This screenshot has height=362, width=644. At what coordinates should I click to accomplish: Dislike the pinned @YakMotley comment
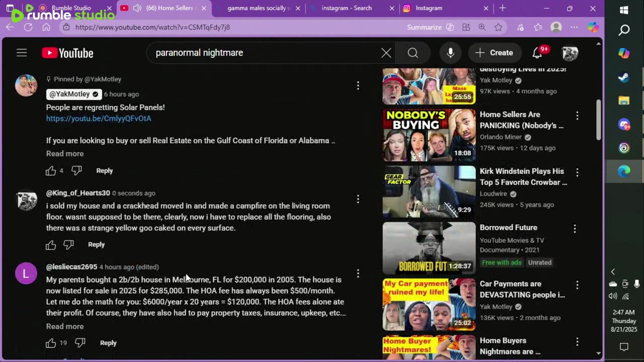point(76,171)
